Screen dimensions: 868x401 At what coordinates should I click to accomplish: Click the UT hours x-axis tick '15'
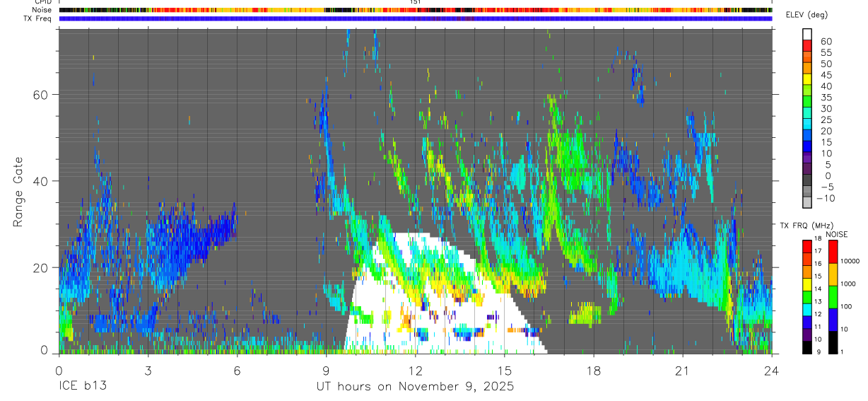[x=504, y=371]
